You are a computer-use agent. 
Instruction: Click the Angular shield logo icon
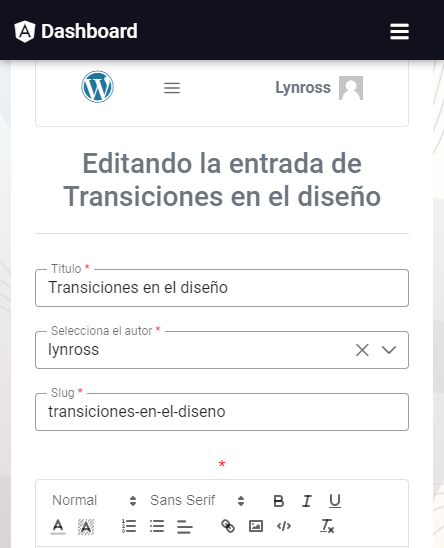click(24, 31)
